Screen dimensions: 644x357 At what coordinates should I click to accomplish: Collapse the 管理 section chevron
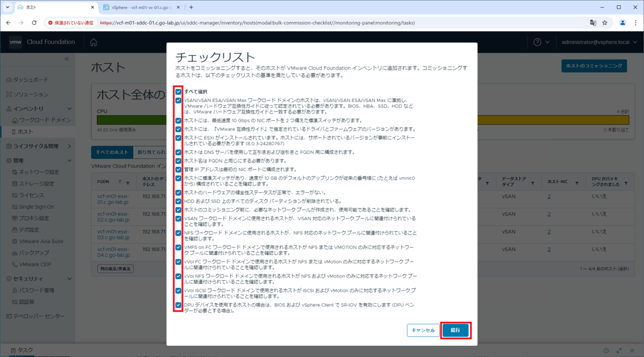[x=70, y=161]
